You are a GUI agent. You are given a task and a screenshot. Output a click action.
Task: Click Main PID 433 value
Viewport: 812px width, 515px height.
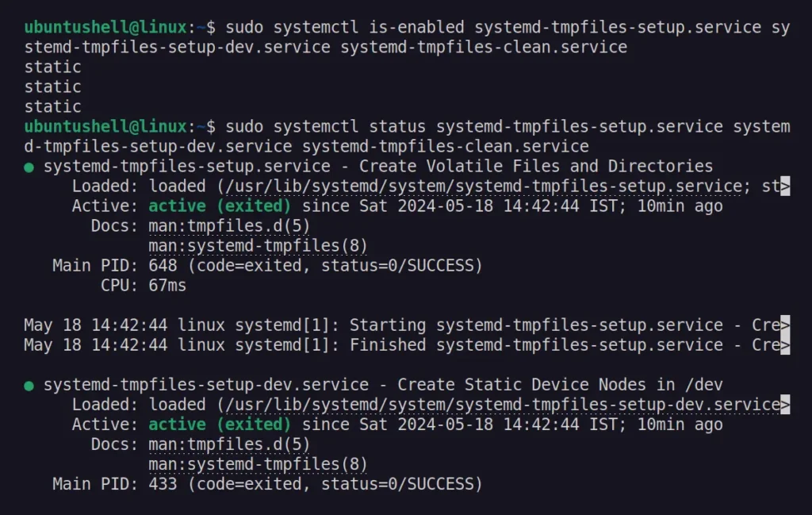(x=163, y=484)
